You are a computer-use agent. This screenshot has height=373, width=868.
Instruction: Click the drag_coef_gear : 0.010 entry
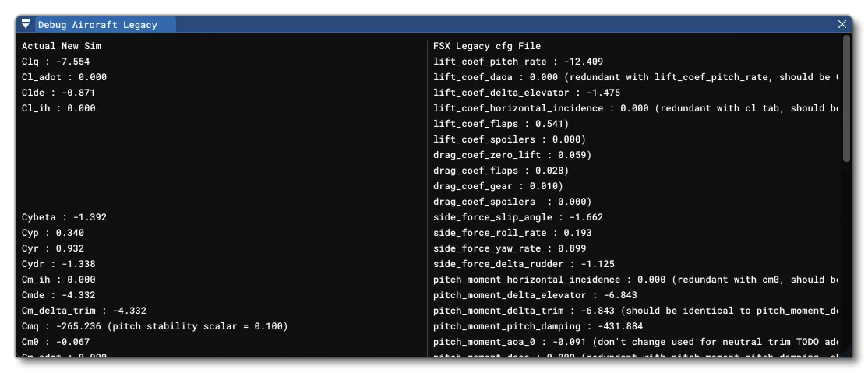pos(498,186)
